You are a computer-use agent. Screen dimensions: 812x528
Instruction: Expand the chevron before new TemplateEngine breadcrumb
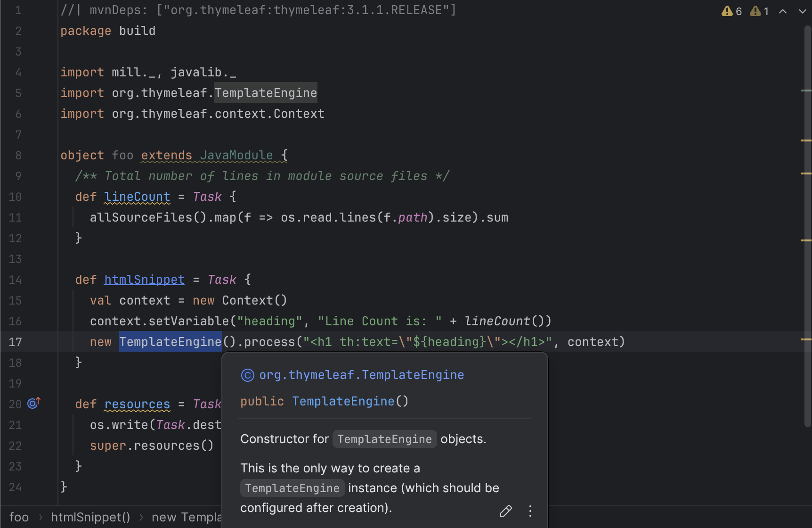(x=141, y=517)
